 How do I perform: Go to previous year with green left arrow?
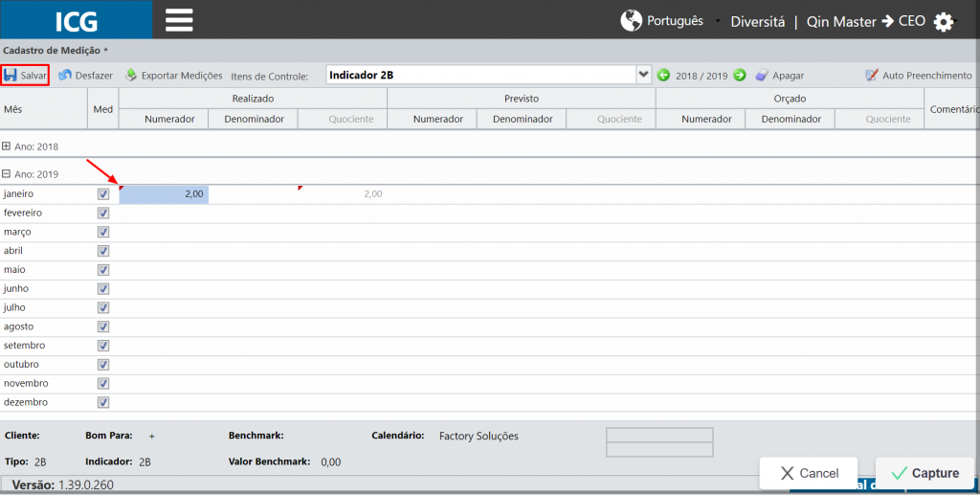coord(664,75)
